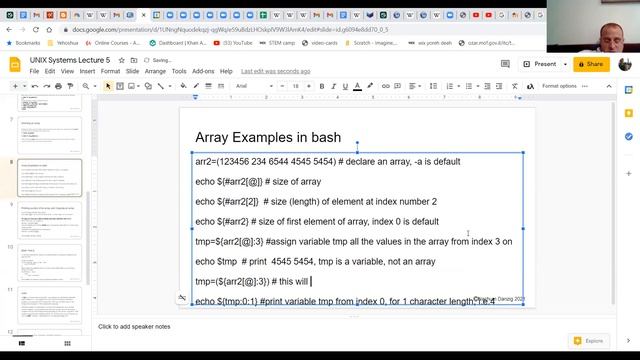Viewport: 640px width, 360px height.
Task: Open the Present options dropdown arrow
Action: point(565,64)
